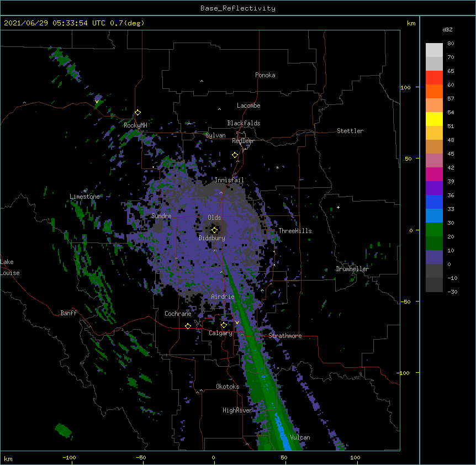Click the 10 dBZ purple legend swatch
476x465 pixels.
click(x=434, y=257)
